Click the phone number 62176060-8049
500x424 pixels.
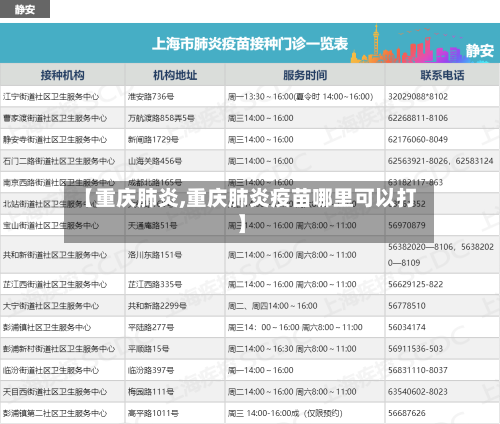(418, 139)
